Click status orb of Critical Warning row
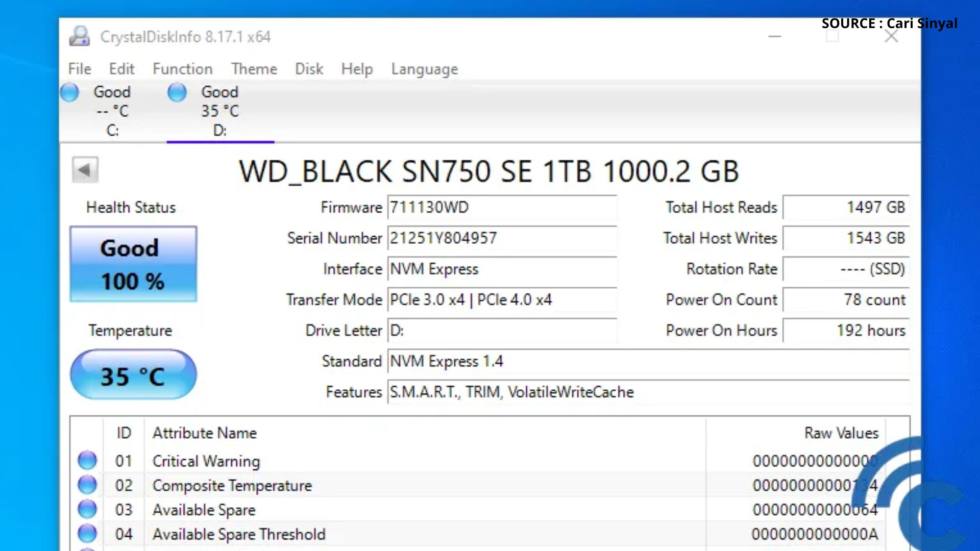 tap(87, 460)
